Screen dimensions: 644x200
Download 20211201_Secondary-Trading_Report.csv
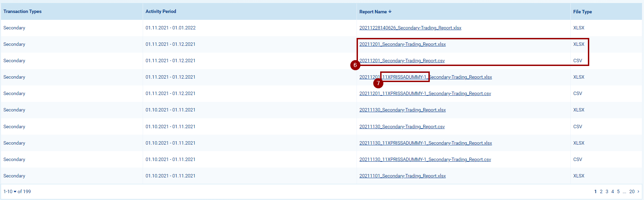click(402, 61)
